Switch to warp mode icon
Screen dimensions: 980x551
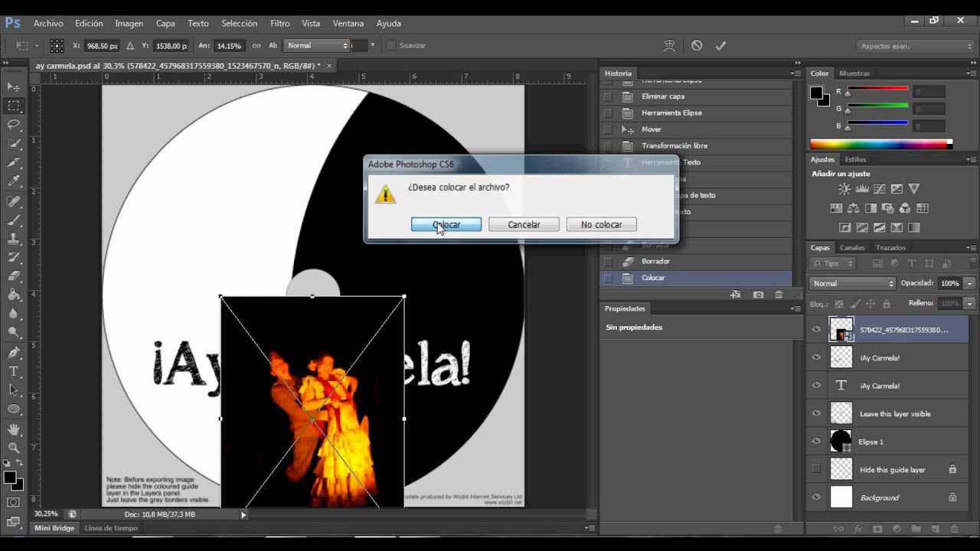click(x=670, y=45)
